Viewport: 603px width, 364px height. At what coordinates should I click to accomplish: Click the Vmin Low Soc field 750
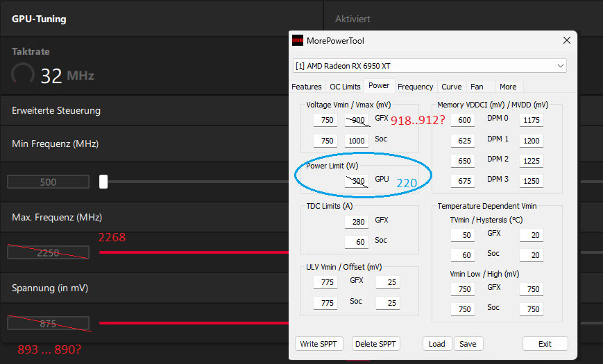tap(463, 309)
